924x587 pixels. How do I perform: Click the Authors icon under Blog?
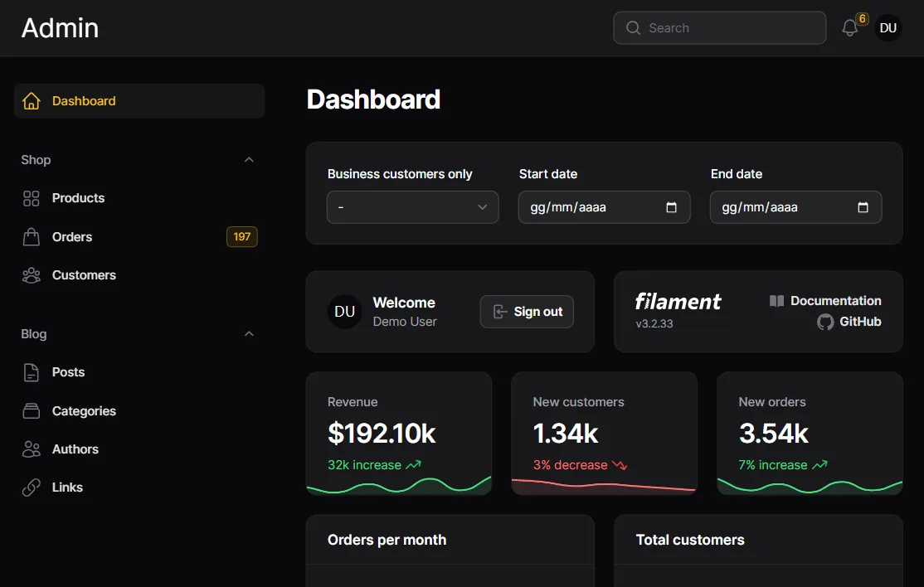[32, 449]
